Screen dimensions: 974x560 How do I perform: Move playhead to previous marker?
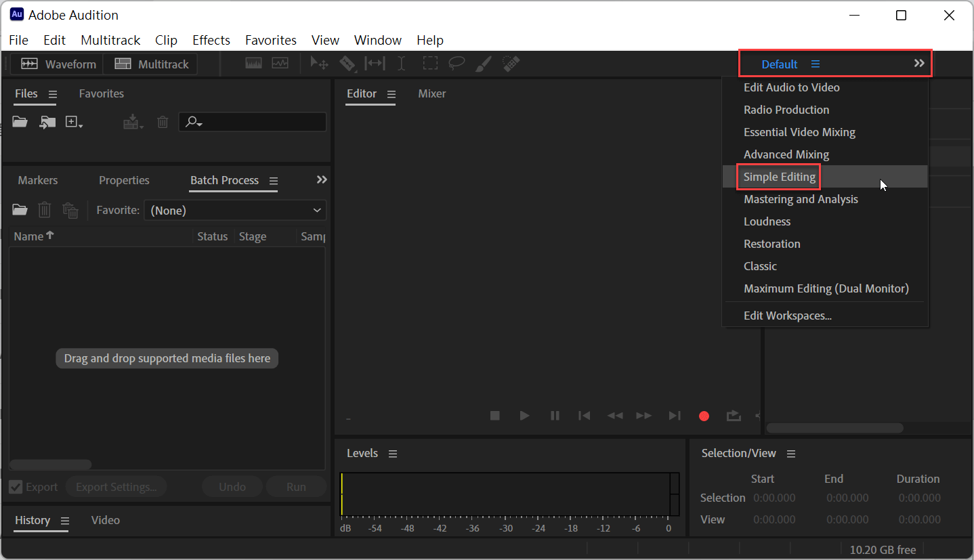[585, 416]
